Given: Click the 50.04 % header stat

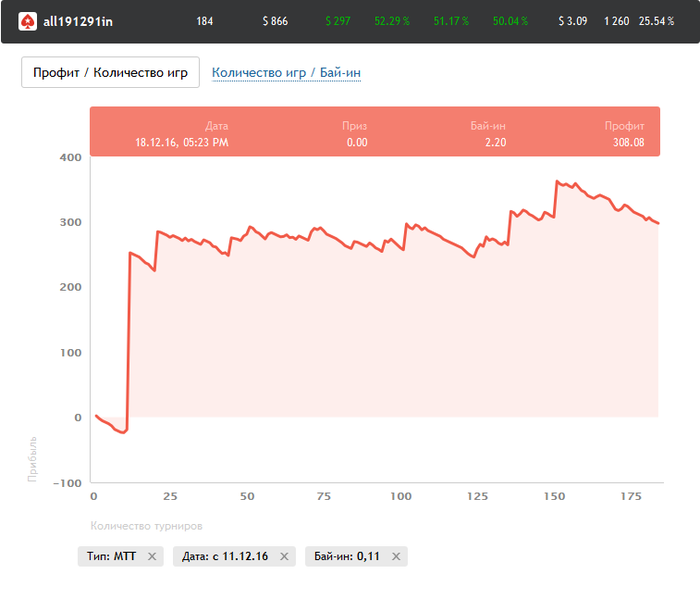Looking at the screenshot, I should (x=510, y=21).
